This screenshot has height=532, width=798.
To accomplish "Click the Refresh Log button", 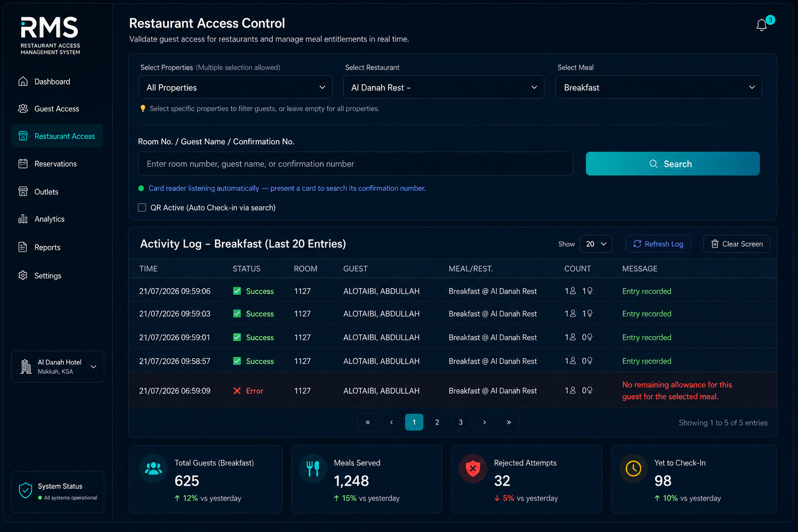I will [x=658, y=244].
